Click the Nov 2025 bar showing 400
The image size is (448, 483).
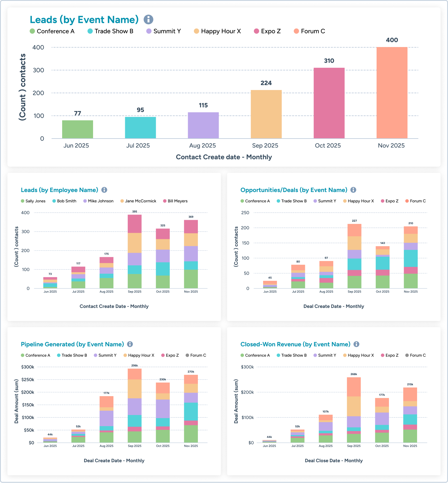[x=391, y=93]
